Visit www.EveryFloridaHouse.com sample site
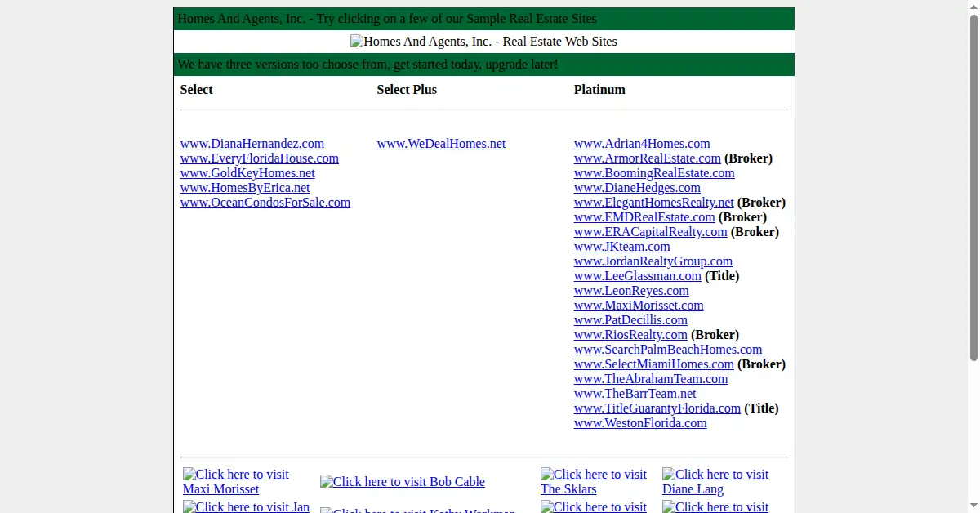 pyautogui.click(x=260, y=158)
